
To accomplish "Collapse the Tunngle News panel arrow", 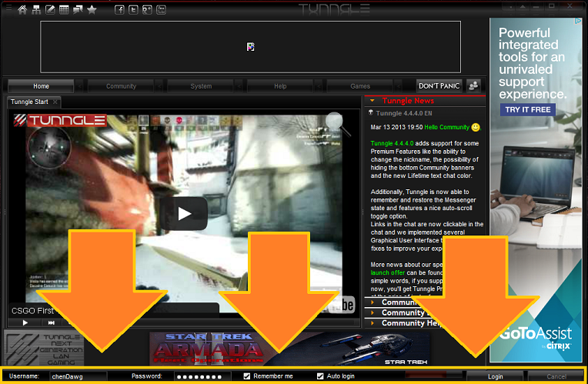I will click(x=372, y=101).
